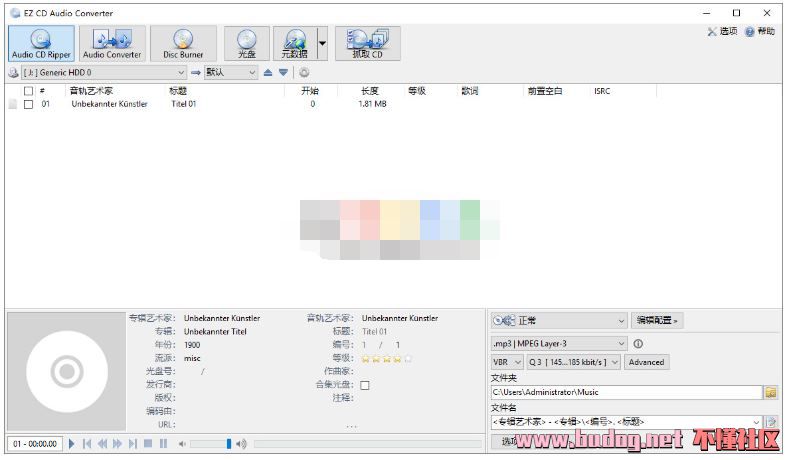
Task: Click the drive settings gear icon
Action: coord(304,72)
